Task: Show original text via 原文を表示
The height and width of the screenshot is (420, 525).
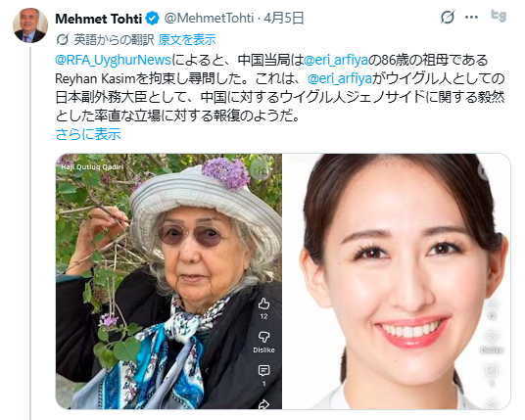Action: coord(187,39)
